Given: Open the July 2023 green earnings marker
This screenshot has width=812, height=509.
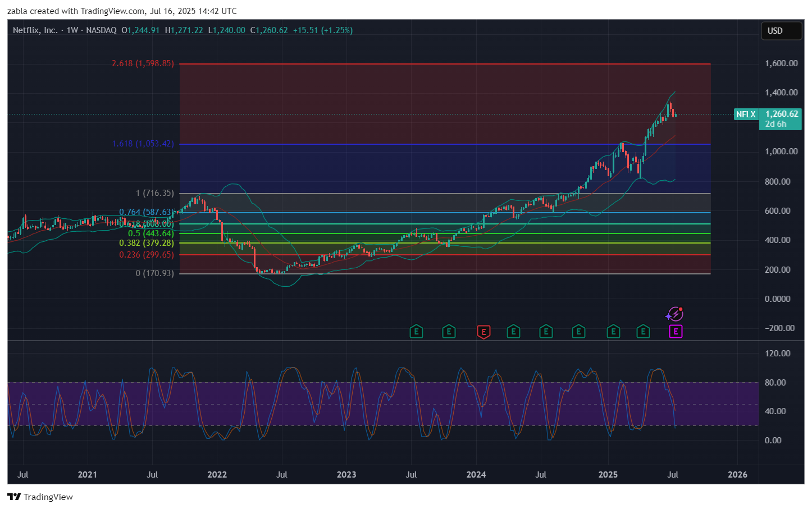Looking at the screenshot, I should [x=416, y=332].
